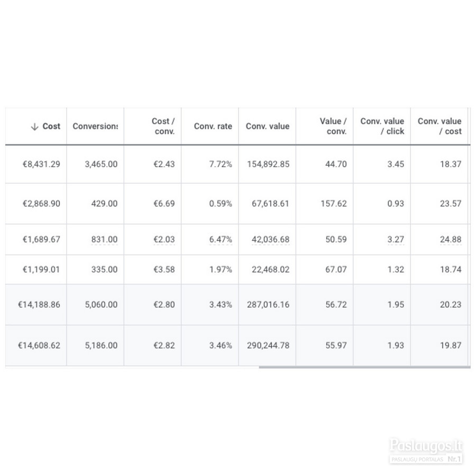Screen dimensions: 476x476
Task: Click the Value / conv. column header
Action: tap(333, 126)
